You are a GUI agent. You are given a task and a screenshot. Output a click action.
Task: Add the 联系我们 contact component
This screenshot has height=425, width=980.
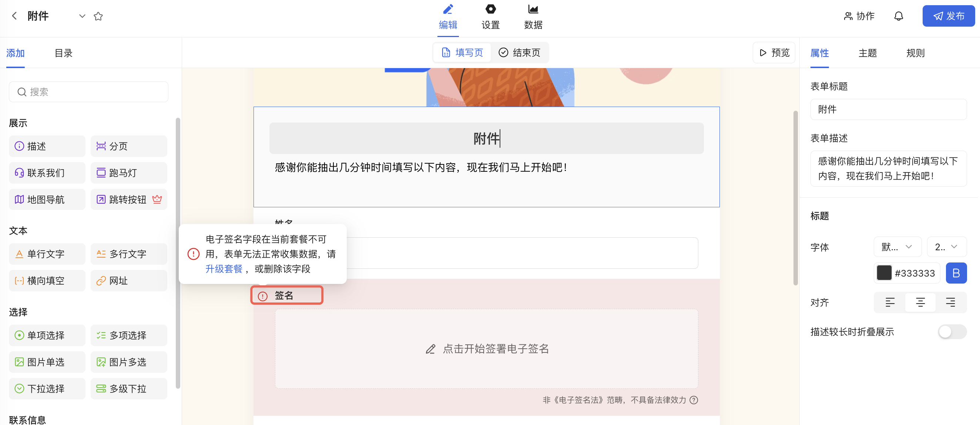[47, 173]
